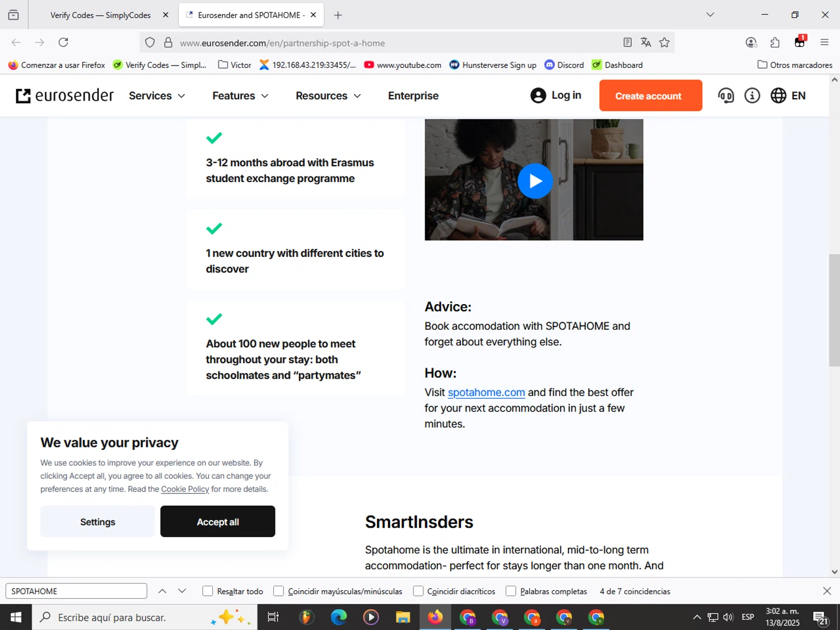Click the page vertical scrollbar thumb

834,310
